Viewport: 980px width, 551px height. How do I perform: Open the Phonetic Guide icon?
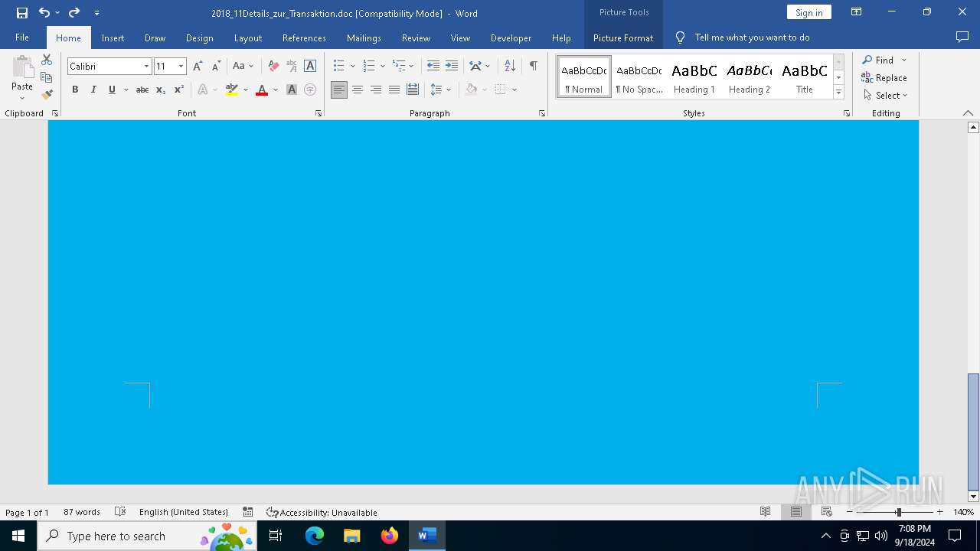tap(292, 67)
